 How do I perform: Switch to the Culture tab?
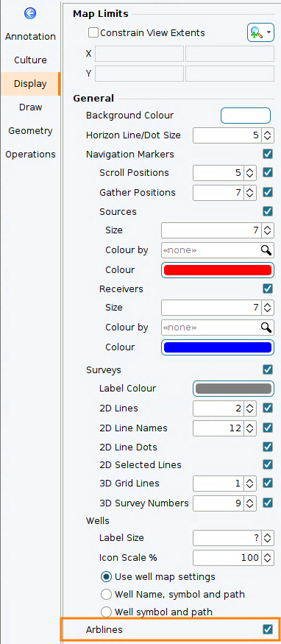(x=30, y=60)
